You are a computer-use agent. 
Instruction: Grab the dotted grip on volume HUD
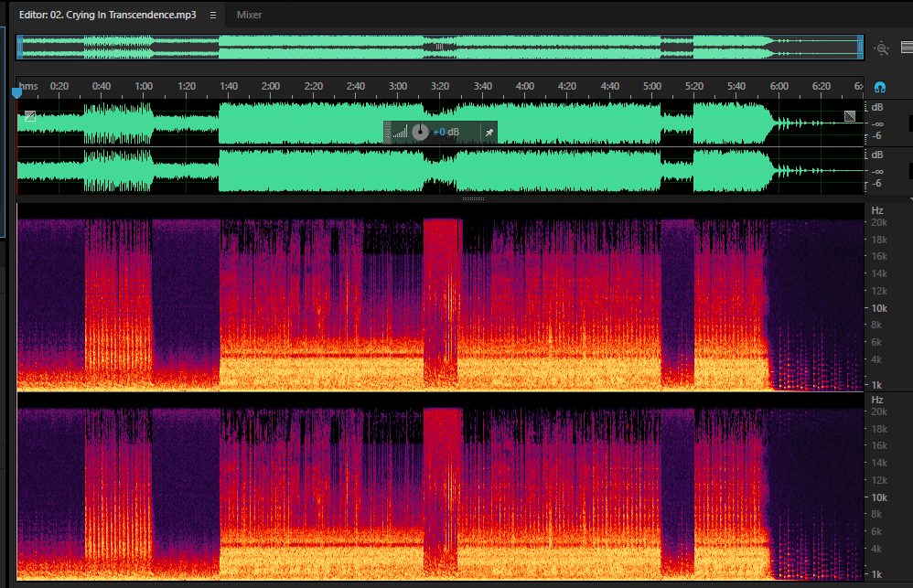click(x=387, y=133)
